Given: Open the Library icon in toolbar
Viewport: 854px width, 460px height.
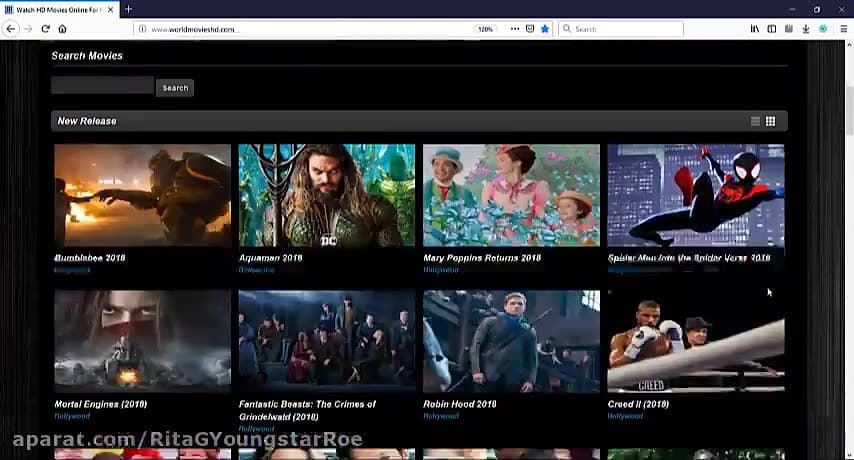Looking at the screenshot, I should (755, 29).
